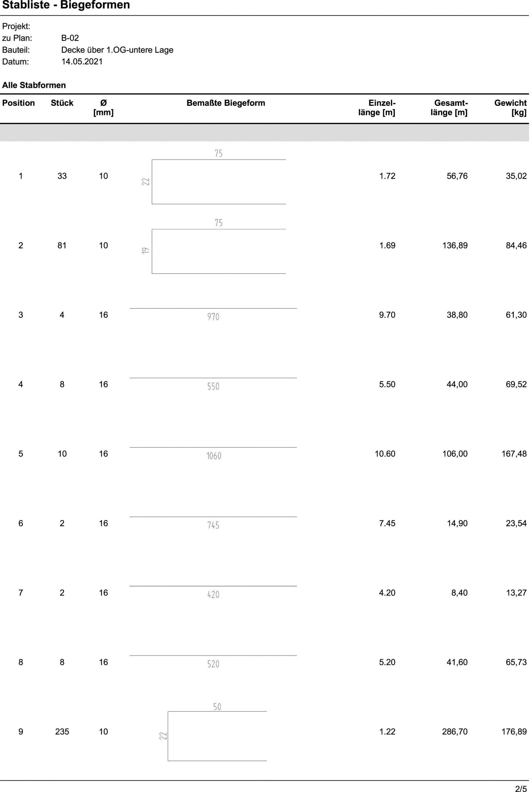The height and width of the screenshot is (792, 532).
Task: Click the Stabliste - Biegeformen title
Action: click(66, 6)
